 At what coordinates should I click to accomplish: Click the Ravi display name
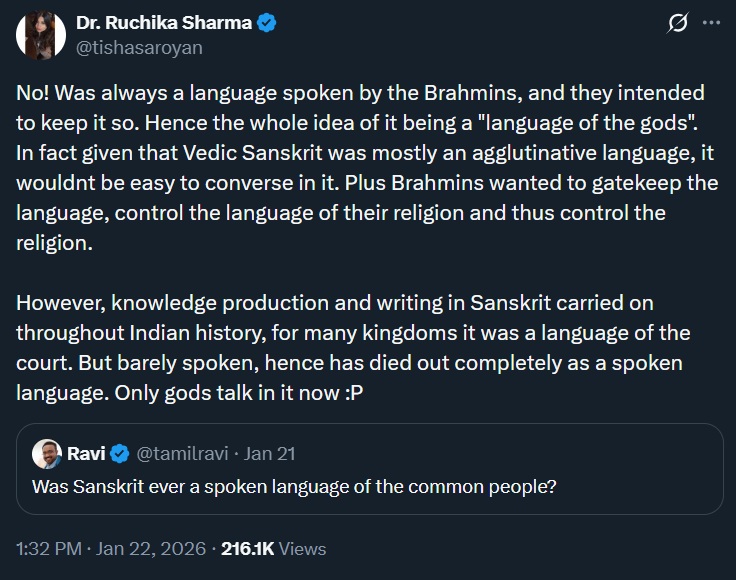(85, 454)
